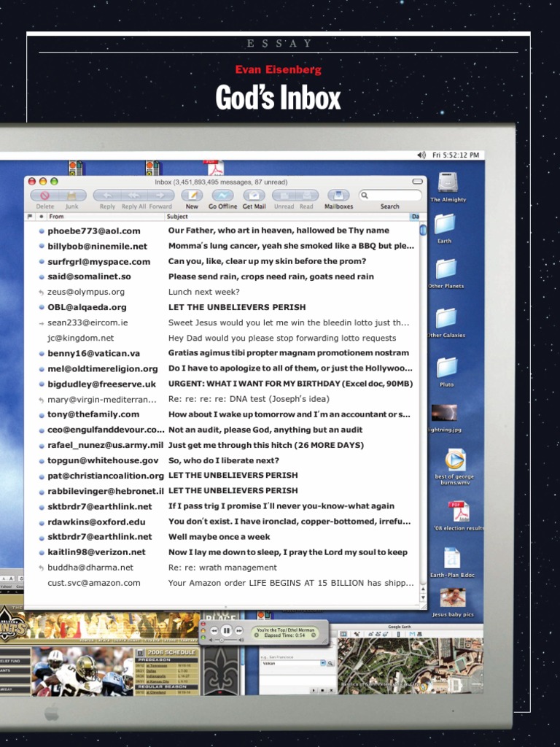The image size is (560, 747).
Task: Select 'Not an audit, please God' message
Action: [223, 430]
